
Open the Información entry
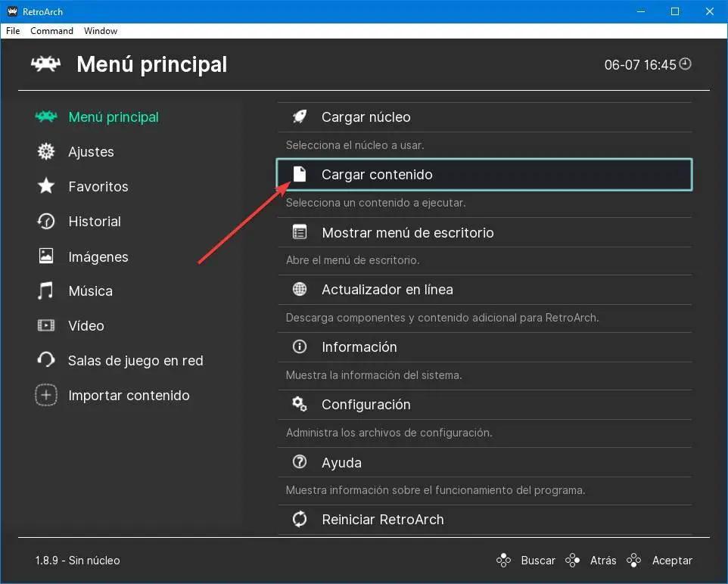point(484,346)
